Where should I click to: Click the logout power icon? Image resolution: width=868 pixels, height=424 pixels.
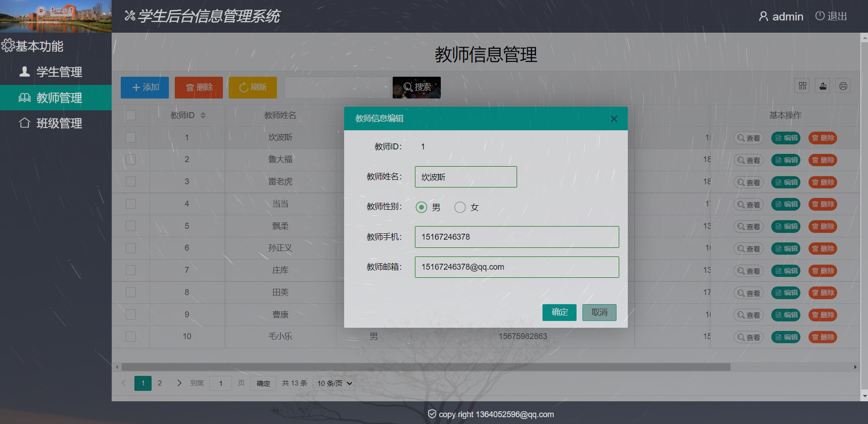[819, 16]
